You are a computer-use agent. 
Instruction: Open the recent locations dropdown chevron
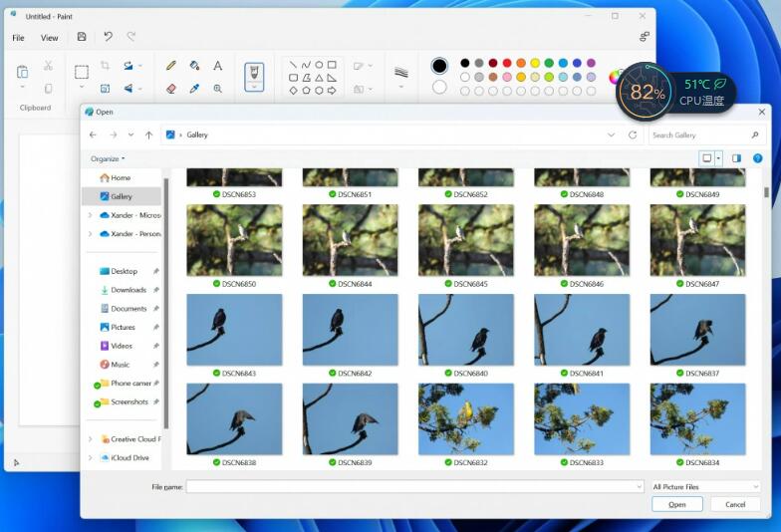tap(130, 135)
